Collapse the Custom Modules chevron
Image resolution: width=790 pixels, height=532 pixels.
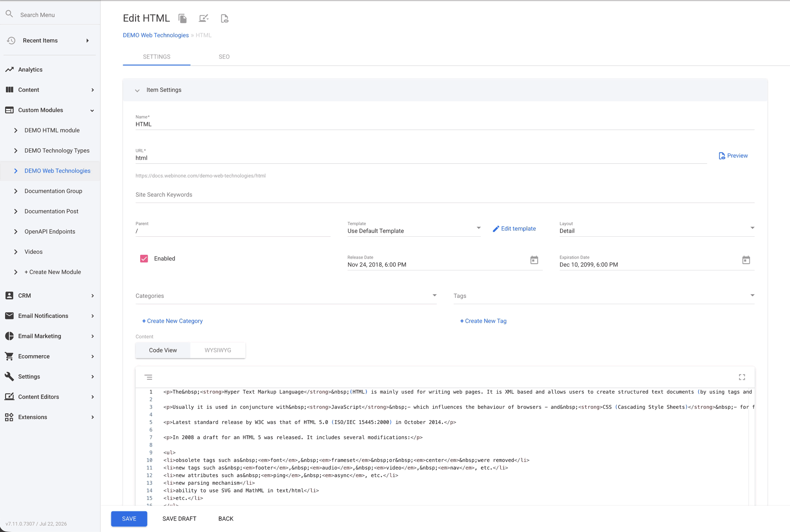(92, 111)
